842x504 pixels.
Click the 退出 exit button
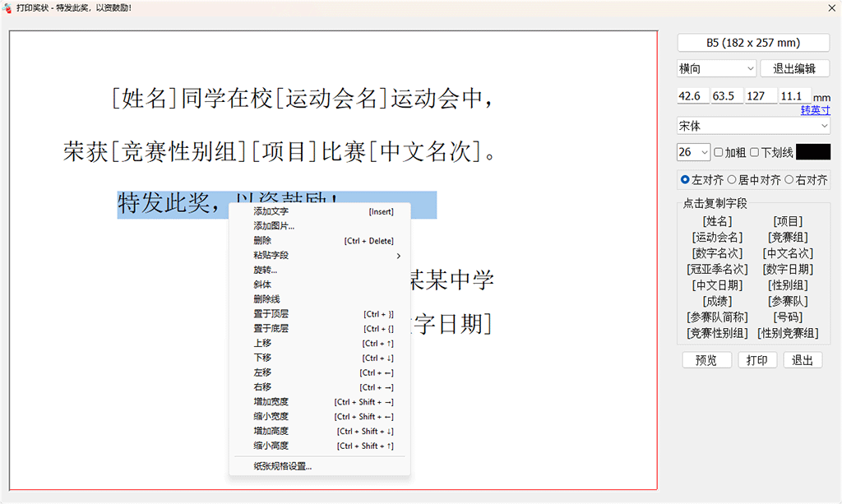pyautogui.click(x=803, y=360)
